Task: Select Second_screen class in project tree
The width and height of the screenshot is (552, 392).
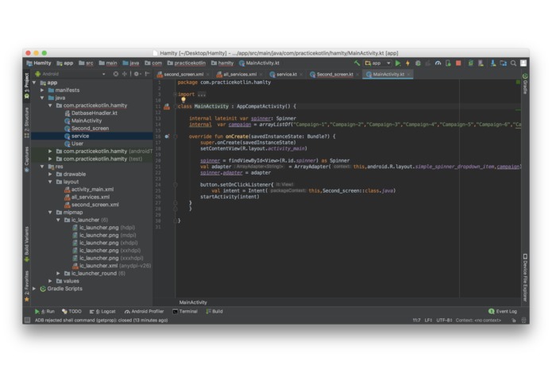Action: click(x=87, y=129)
